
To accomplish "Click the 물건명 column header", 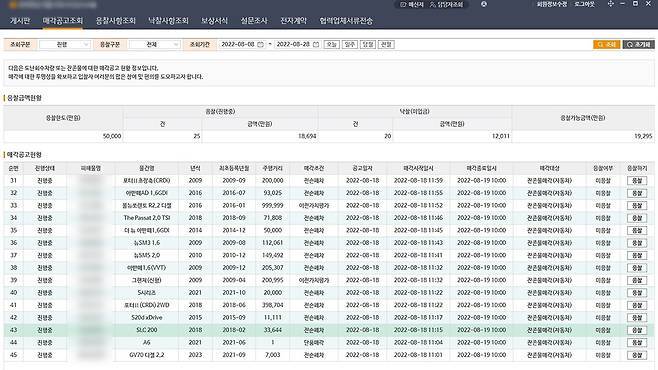I will (146, 168).
